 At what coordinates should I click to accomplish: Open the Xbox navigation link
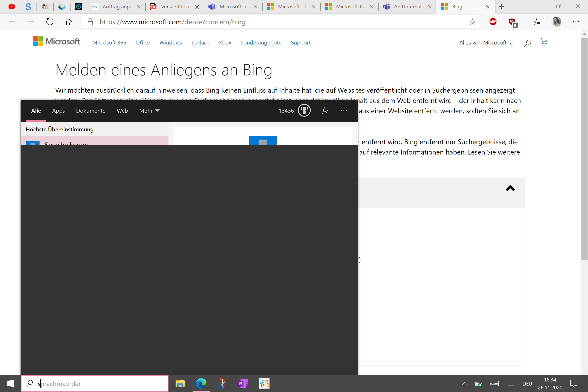click(225, 43)
